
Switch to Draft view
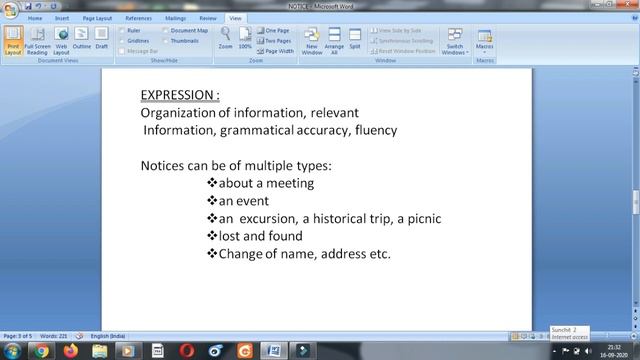[x=102, y=39]
